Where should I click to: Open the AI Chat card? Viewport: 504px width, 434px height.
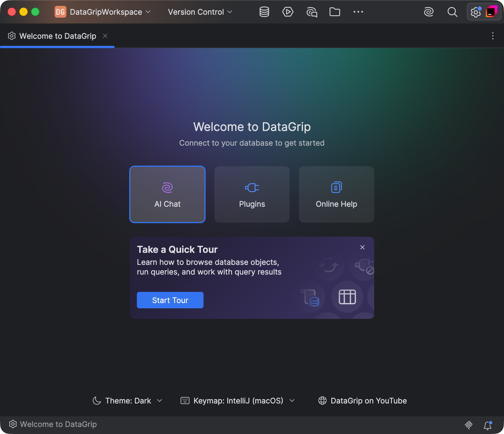tap(167, 194)
